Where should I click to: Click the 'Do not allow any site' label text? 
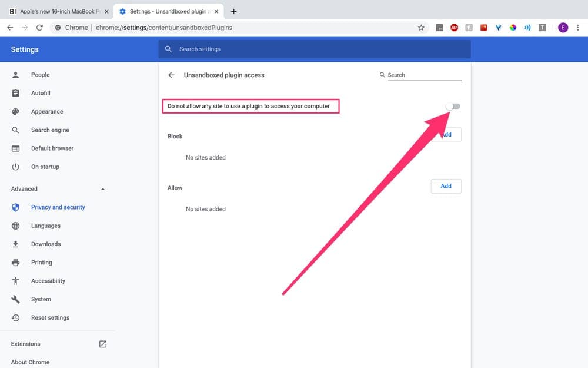[x=248, y=106]
